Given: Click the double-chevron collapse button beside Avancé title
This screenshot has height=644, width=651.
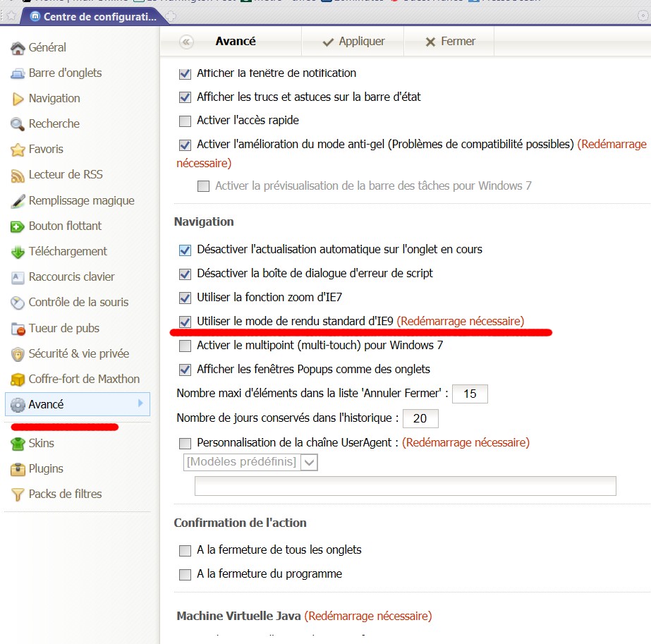Looking at the screenshot, I should 186,42.
